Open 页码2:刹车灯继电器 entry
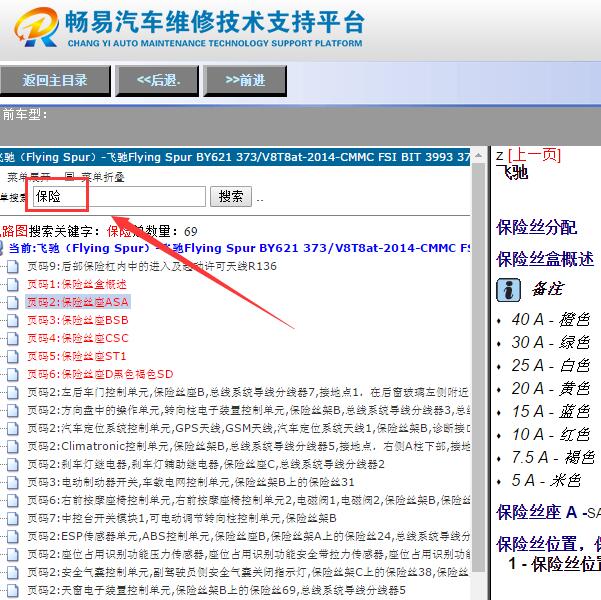 click(206, 464)
